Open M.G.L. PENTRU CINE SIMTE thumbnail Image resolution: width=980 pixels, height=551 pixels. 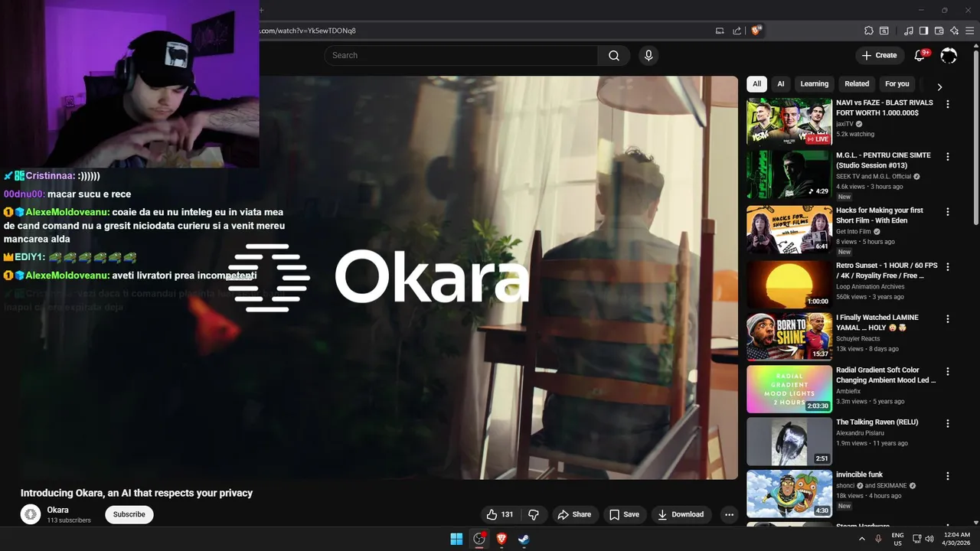click(x=789, y=174)
